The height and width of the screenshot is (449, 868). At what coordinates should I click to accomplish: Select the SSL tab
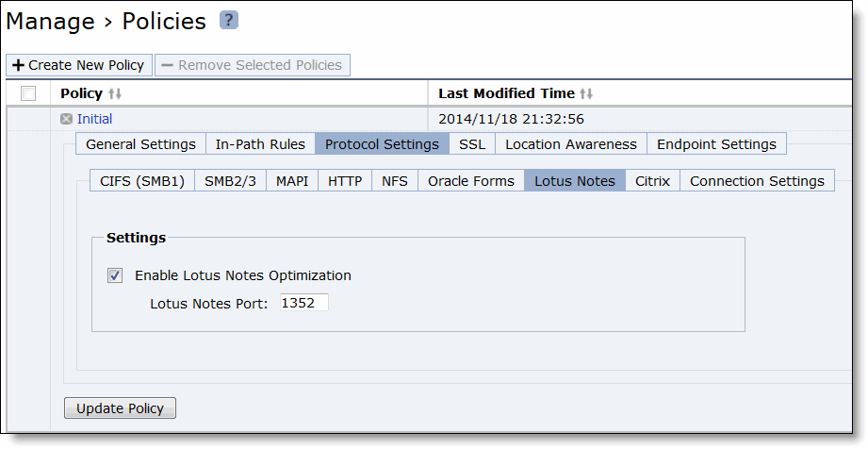(x=472, y=144)
